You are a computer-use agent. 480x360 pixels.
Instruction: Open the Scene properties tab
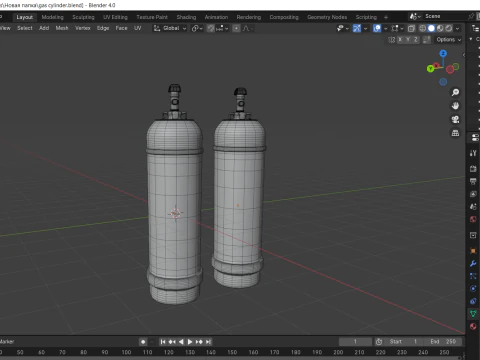pos(473,207)
